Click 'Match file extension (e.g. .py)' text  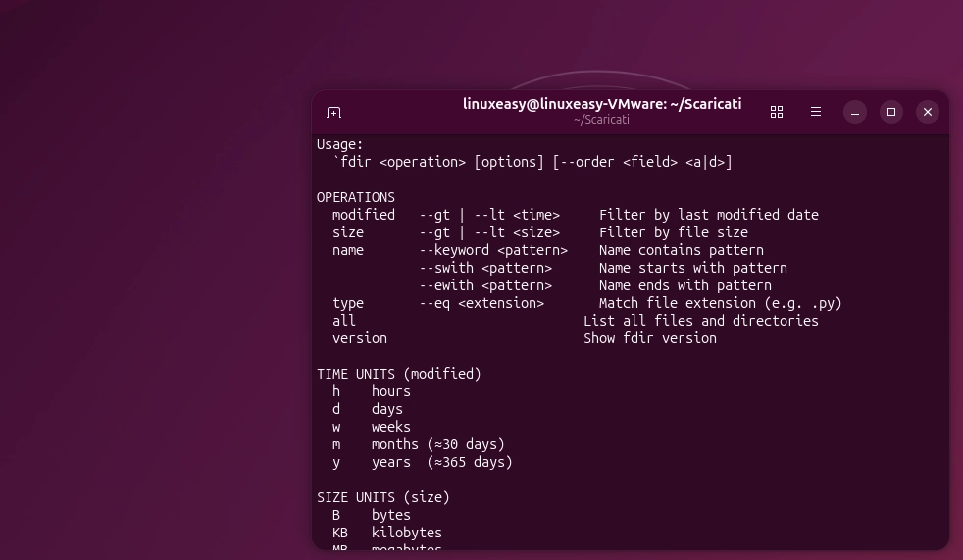pos(721,303)
